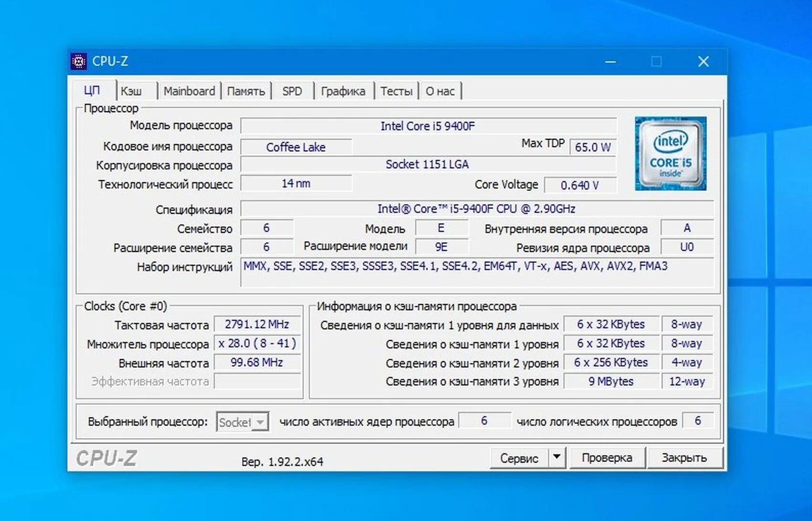This screenshot has width=812, height=521.
Task: Click the Внутренняя версия процессора value A
Action: 687,228
